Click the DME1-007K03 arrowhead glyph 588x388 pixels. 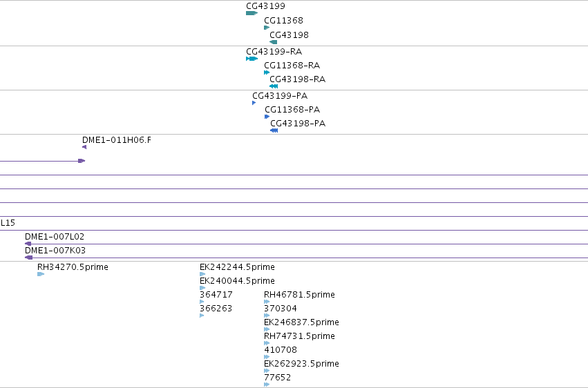tap(28, 258)
